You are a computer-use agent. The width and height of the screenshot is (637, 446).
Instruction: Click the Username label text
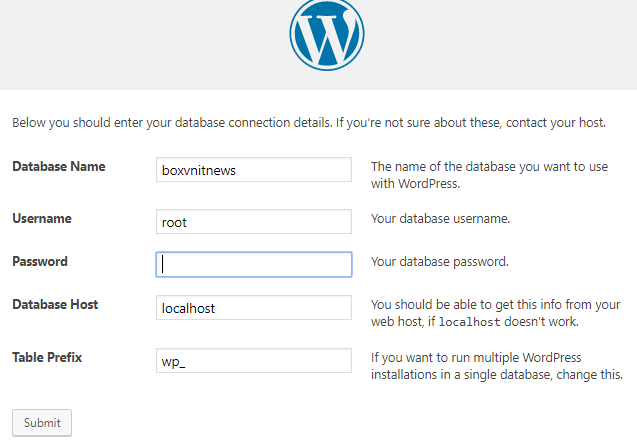pyautogui.click(x=42, y=218)
